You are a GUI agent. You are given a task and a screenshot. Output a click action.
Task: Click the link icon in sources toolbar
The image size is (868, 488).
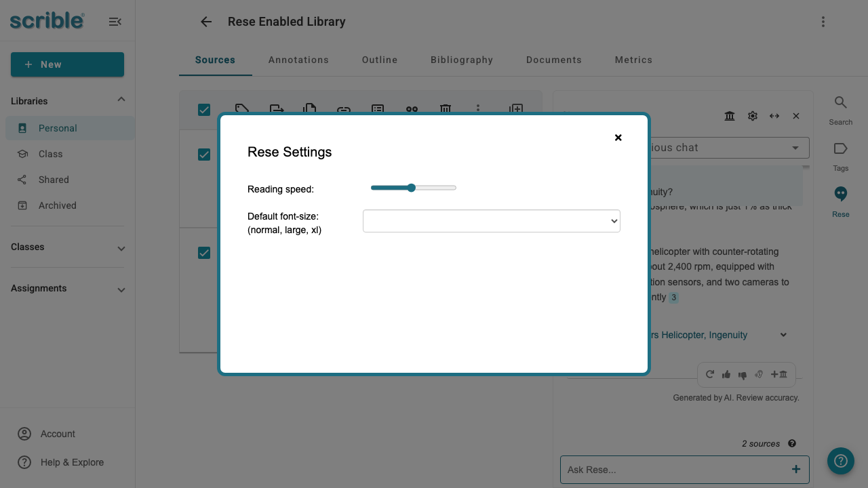click(343, 110)
